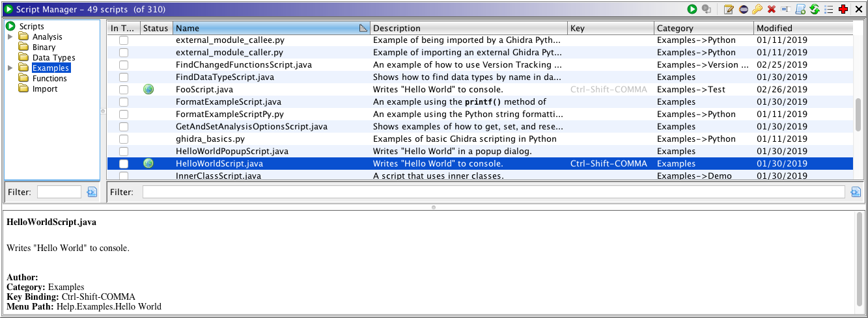Edit script with the basic editor
This screenshot has height=318, width=868.
729,9
